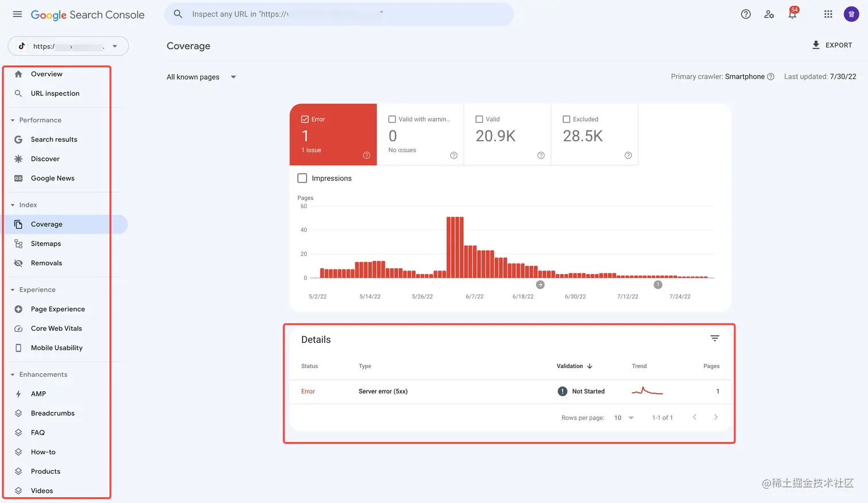Open the purple account avatar
The image size is (868, 503).
(x=851, y=14)
